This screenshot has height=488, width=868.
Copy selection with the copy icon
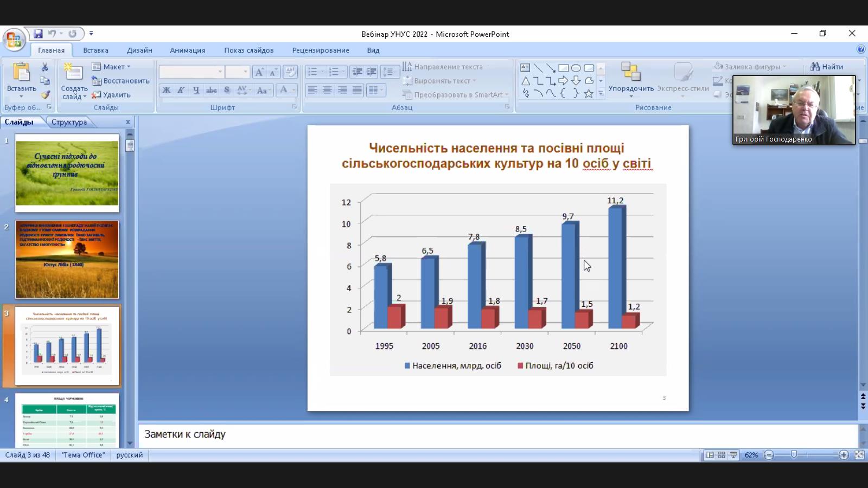pos(45,81)
